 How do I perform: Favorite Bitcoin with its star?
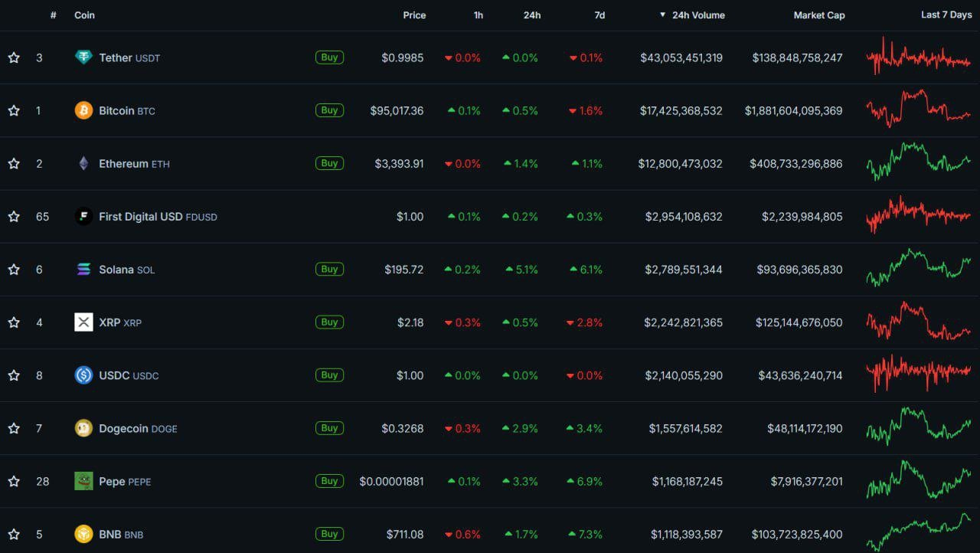coord(14,110)
